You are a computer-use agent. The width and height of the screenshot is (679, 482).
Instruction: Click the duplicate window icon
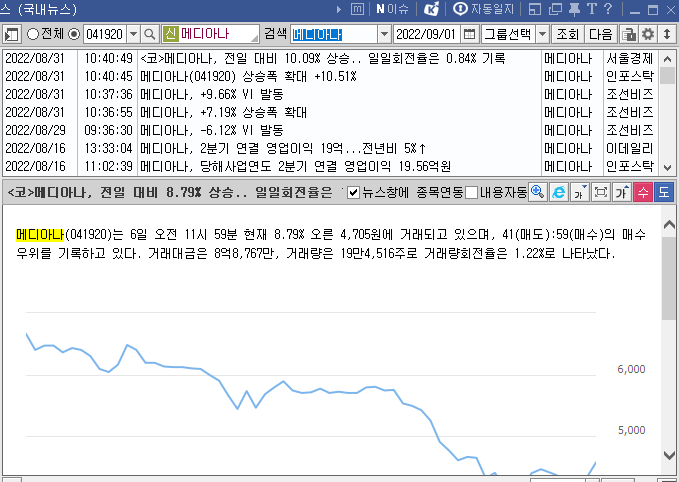555,9
